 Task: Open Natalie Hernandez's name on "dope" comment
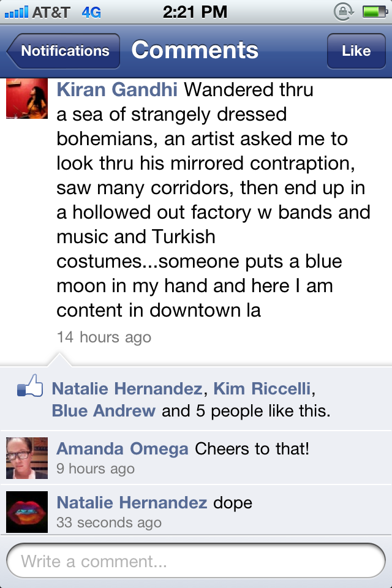click(132, 503)
